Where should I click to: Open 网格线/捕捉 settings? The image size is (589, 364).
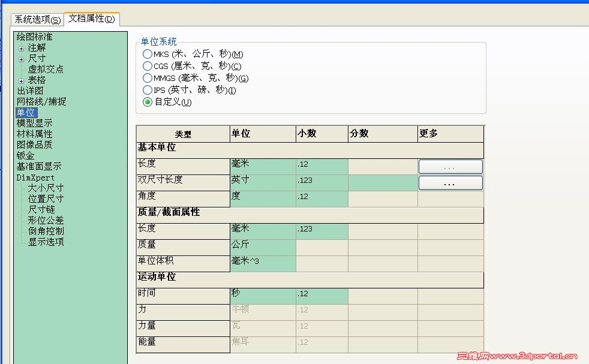click(41, 101)
